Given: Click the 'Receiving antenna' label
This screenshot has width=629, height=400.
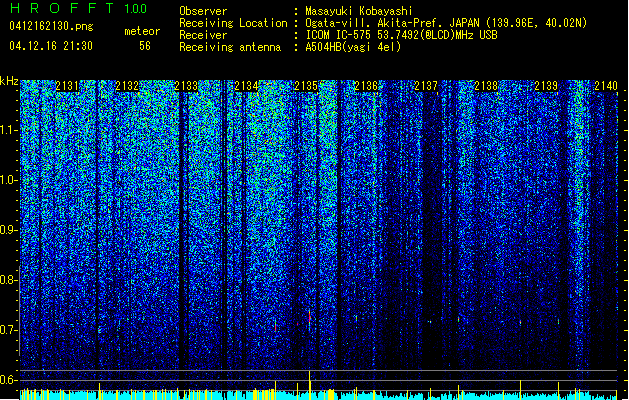Looking at the screenshot, I should pyautogui.click(x=230, y=47).
